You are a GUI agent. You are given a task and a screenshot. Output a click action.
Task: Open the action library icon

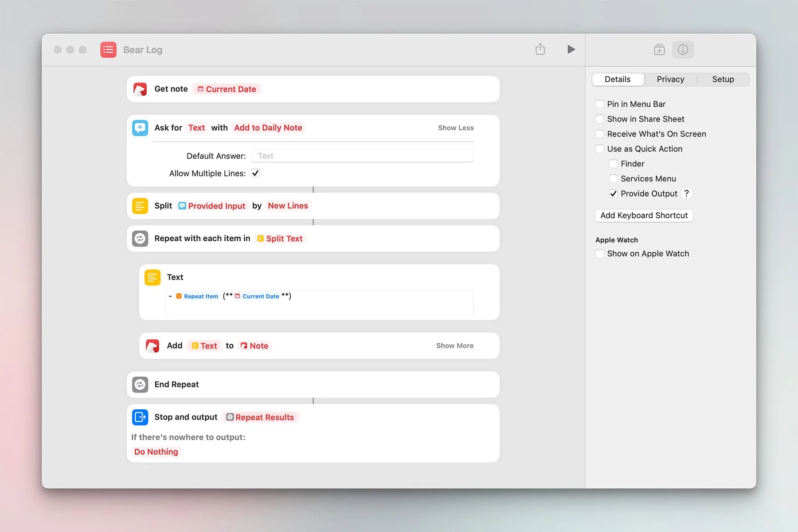click(x=659, y=50)
